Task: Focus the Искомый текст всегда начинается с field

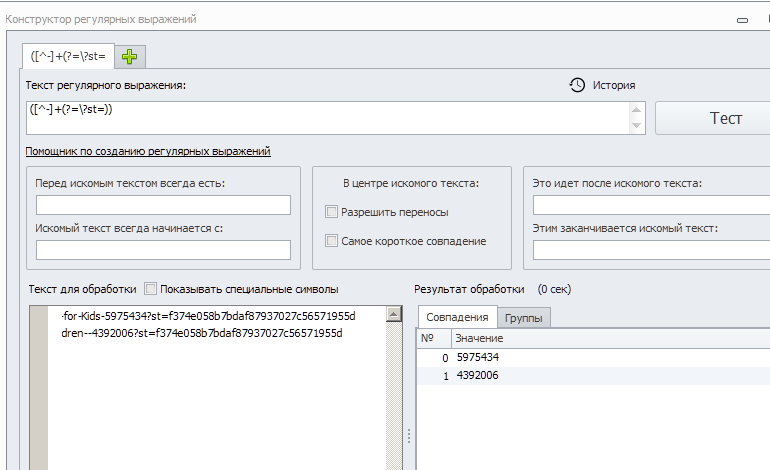Action: [163, 250]
